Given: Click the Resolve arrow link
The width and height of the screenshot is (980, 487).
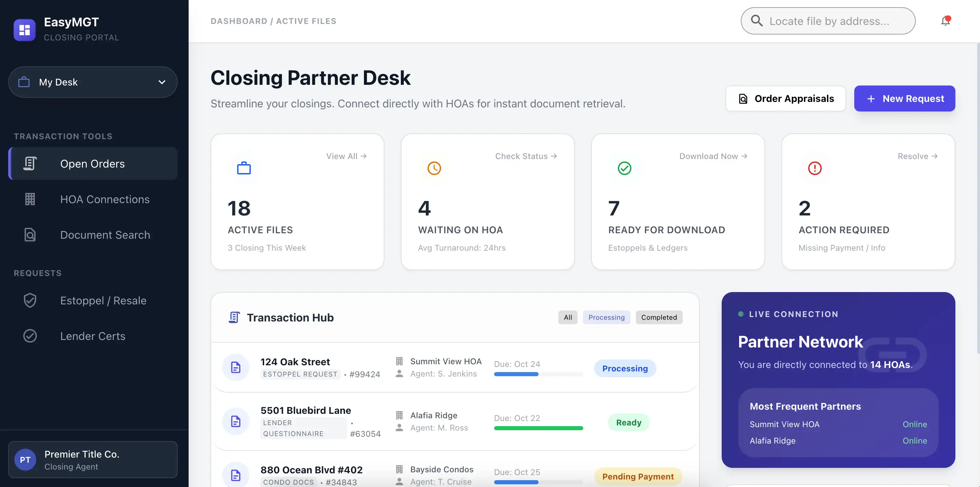Looking at the screenshot, I should [917, 156].
